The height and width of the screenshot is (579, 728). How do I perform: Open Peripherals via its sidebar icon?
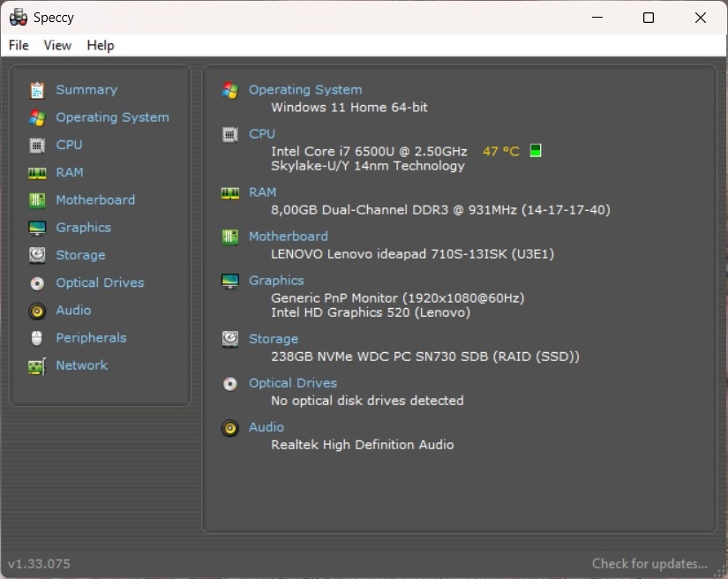pos(37,337)
